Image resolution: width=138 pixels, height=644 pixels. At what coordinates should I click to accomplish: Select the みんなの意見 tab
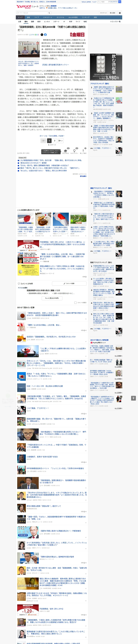click(x=73, y=17)
